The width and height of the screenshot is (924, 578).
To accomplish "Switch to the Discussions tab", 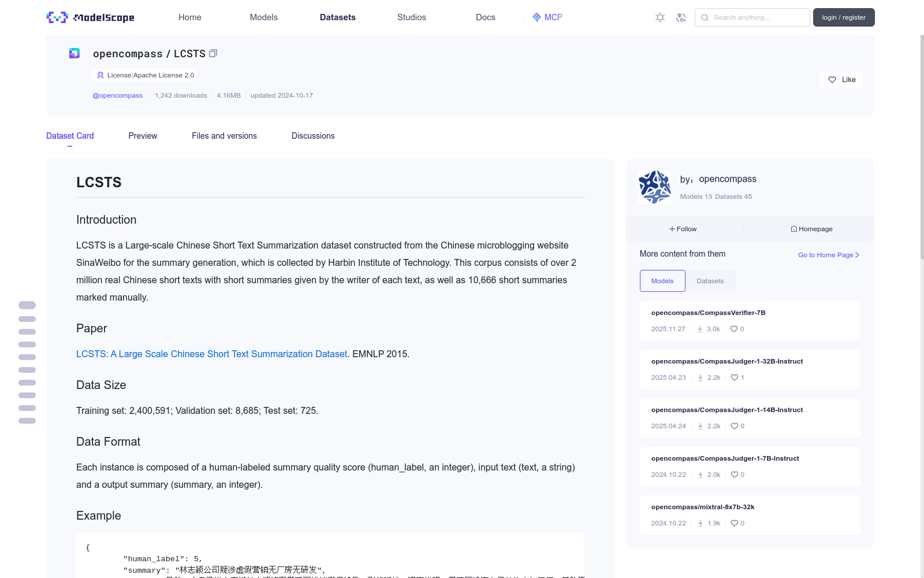I will pyautogui.click(x=313, y=136).
